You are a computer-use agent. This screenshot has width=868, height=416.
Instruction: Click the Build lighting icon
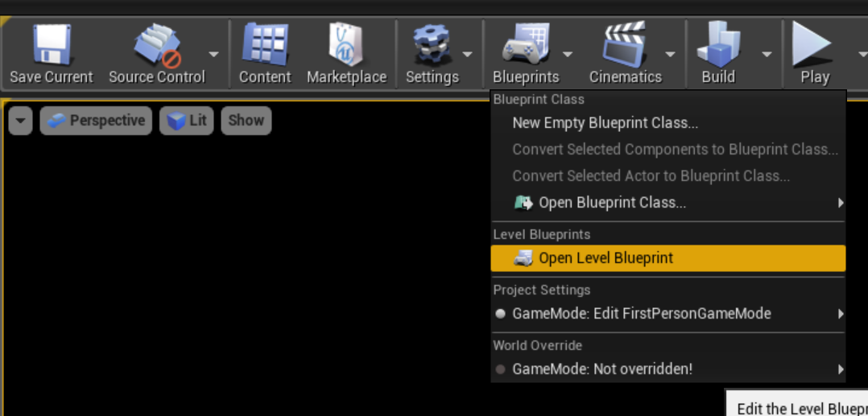(717, 45)
